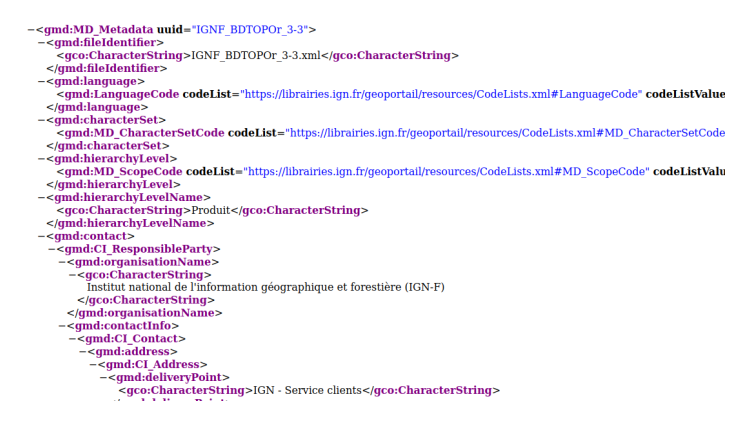Collapse the gmd:deliveryPoint element

pos(104,377)
